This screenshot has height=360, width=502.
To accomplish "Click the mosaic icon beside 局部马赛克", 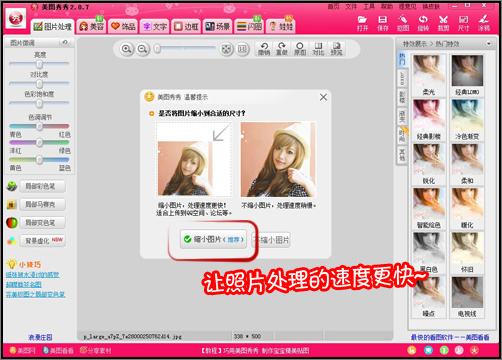I will pos(12,204).
